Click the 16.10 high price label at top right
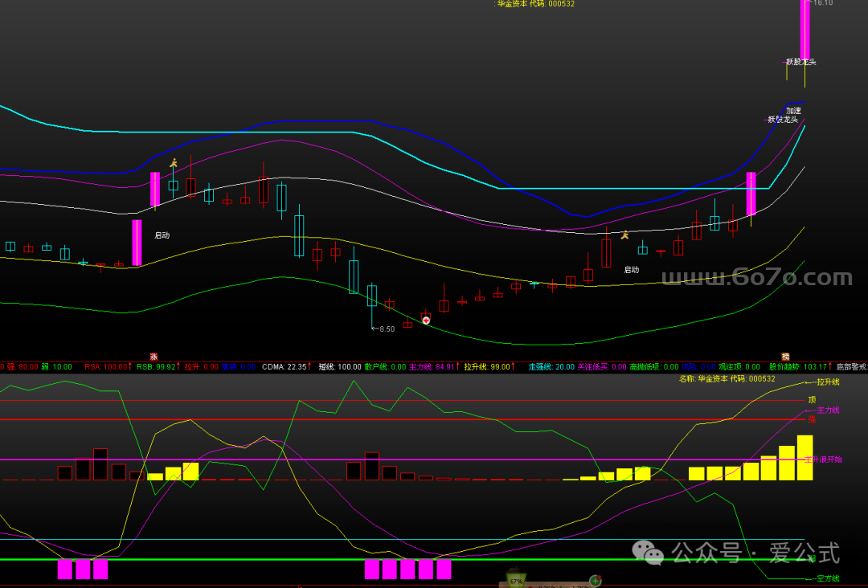The width and height of the screenshot is (868, 588). [823, 3]
